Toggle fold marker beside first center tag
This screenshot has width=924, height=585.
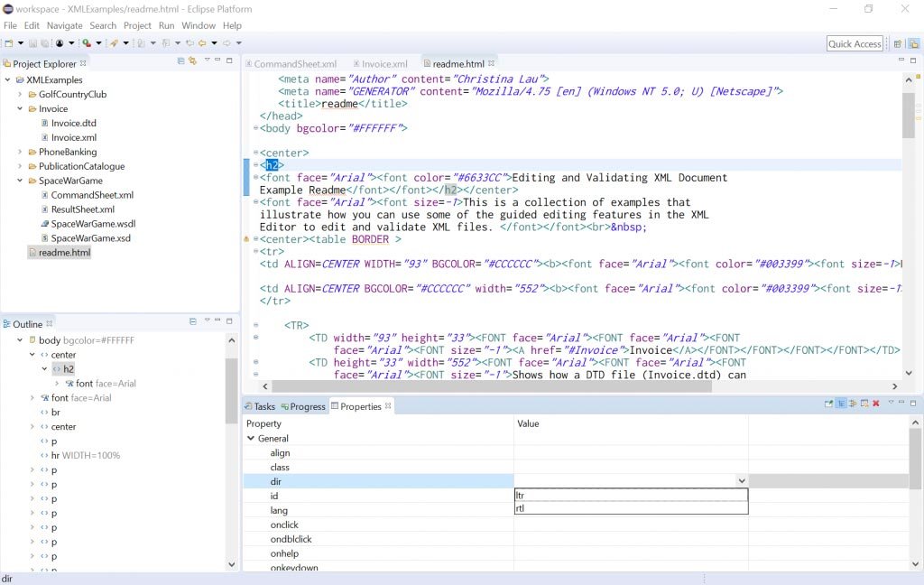(x=255, y=153)
